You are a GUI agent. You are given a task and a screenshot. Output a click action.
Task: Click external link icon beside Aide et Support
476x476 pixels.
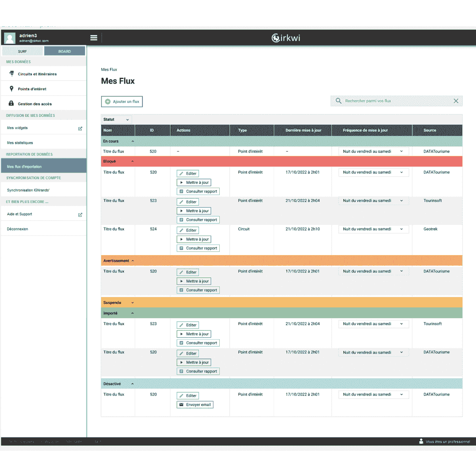click(80, 215)
